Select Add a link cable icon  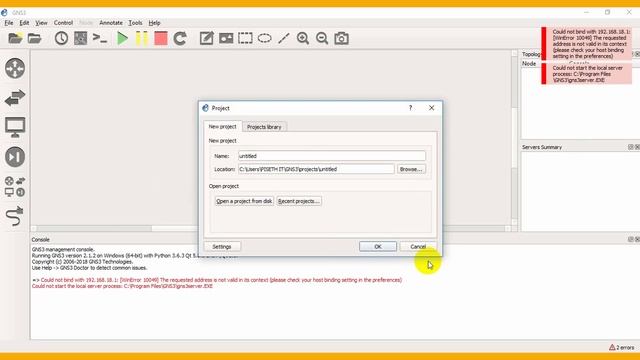(x=15, y=216)
